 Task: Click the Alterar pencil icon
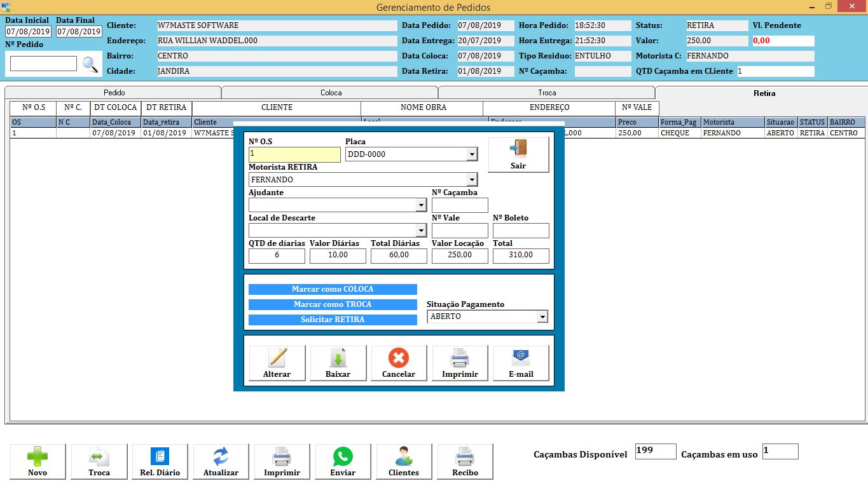(277, 358)
